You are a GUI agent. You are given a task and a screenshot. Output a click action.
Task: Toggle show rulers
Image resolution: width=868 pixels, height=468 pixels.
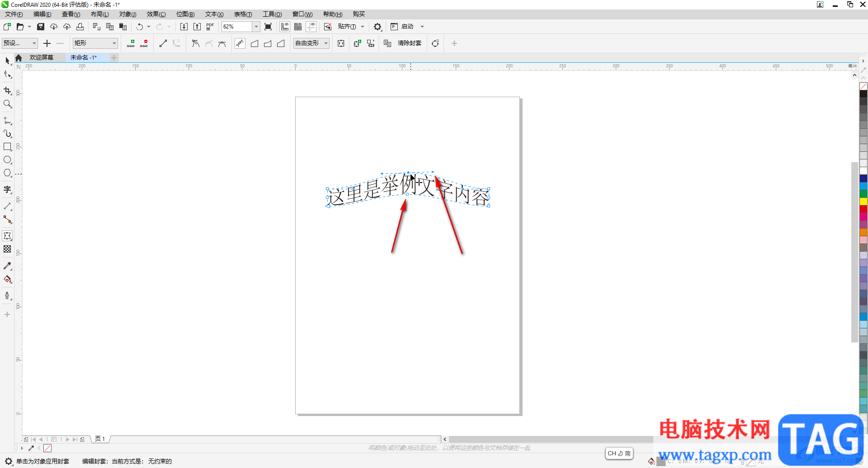click(x=285, y=27)
